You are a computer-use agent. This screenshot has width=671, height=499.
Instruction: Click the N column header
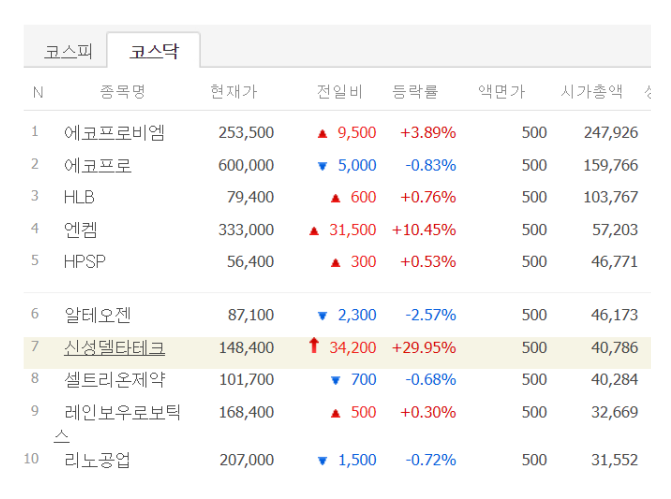pos(38,92)
